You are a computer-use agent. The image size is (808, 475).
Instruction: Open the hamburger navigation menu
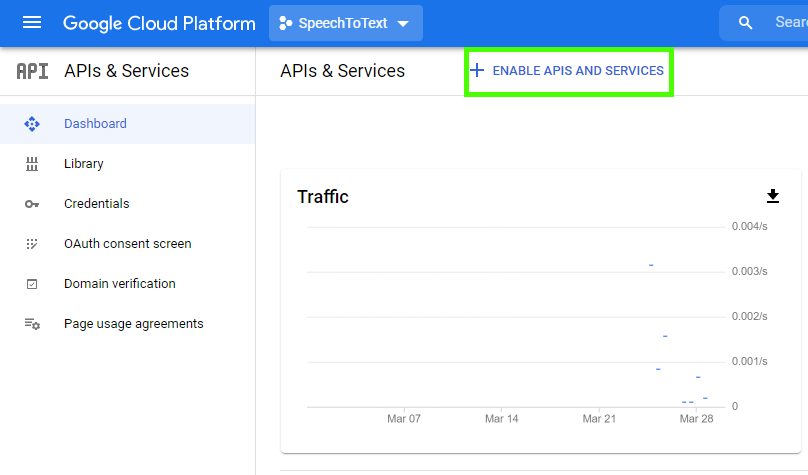32,23
